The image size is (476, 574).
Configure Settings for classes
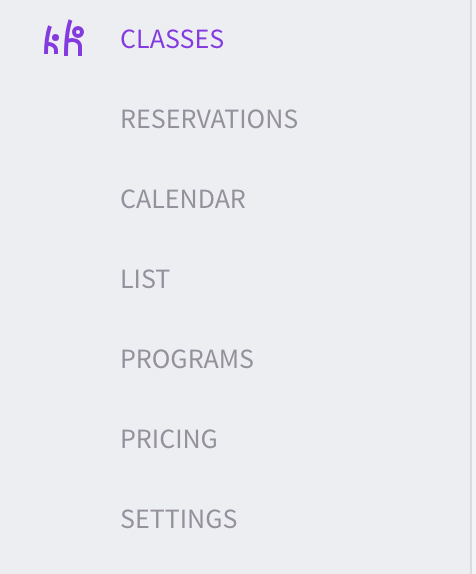click(179, 519)
